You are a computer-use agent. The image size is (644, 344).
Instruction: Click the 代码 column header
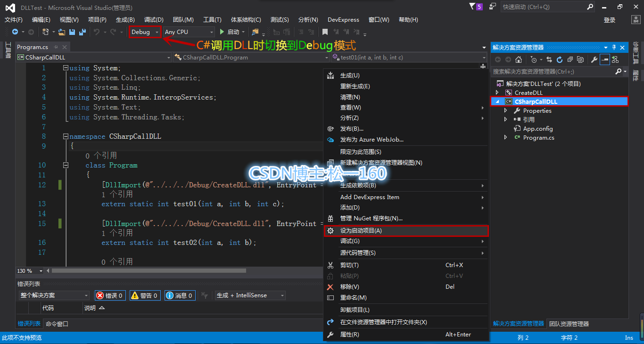pyautogui.click(x=48, y=308)
